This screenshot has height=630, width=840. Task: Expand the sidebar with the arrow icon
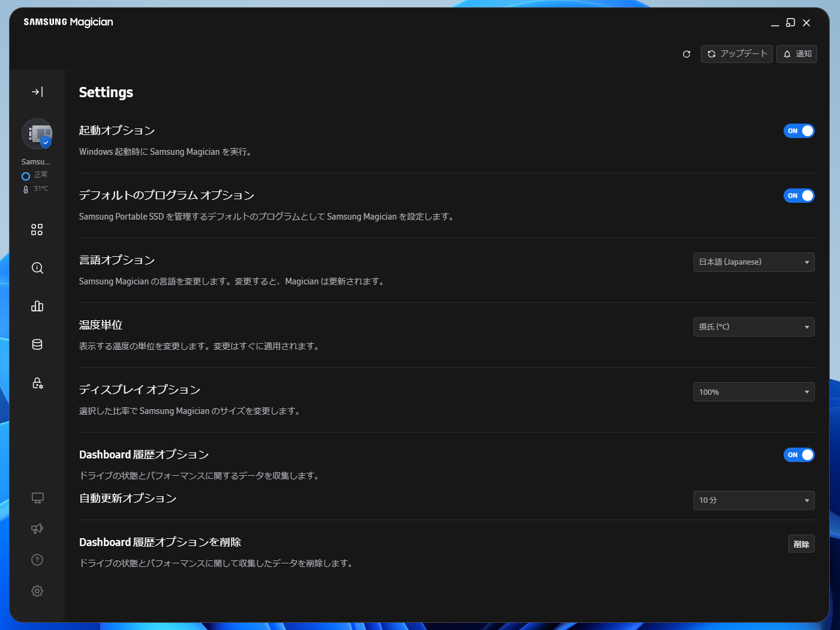click(37, 92)
